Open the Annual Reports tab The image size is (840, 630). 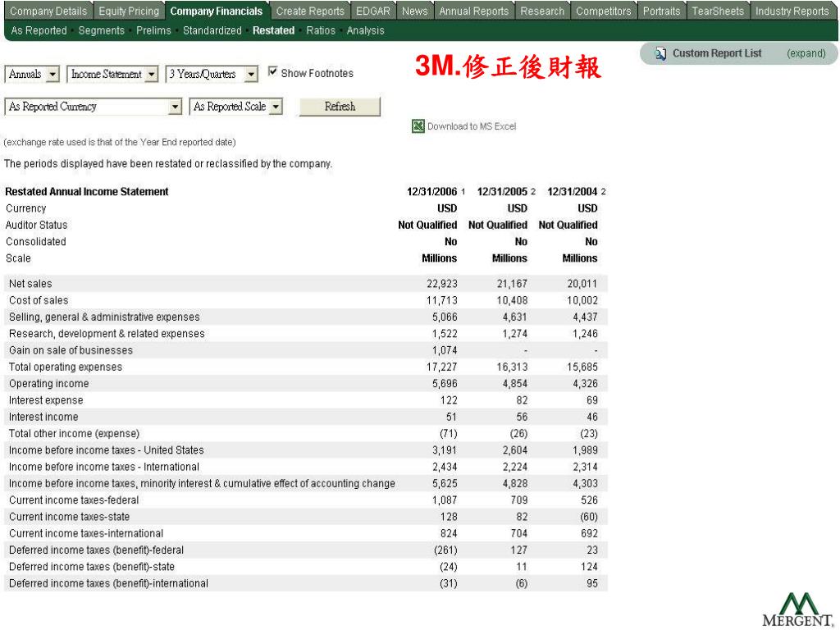pyautogui.click(x=473, y=11)
